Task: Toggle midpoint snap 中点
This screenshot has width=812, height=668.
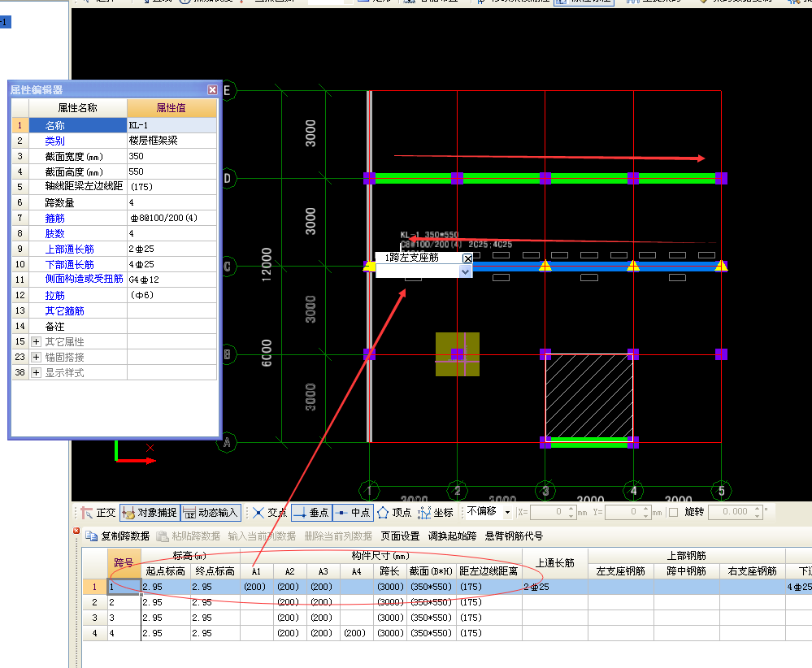Action: [353, 513]
